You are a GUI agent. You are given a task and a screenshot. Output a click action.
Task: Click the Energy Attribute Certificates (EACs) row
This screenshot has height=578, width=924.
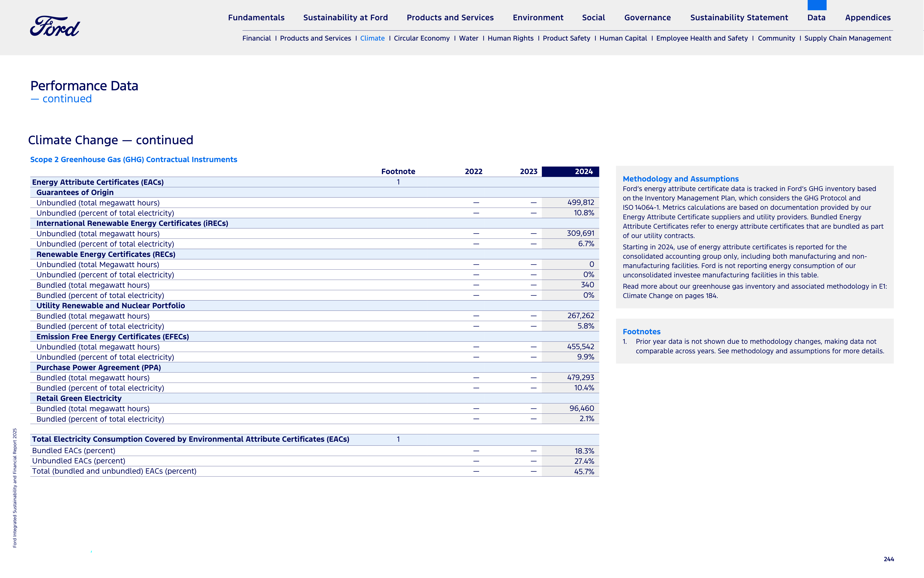(x=314, y=182)
